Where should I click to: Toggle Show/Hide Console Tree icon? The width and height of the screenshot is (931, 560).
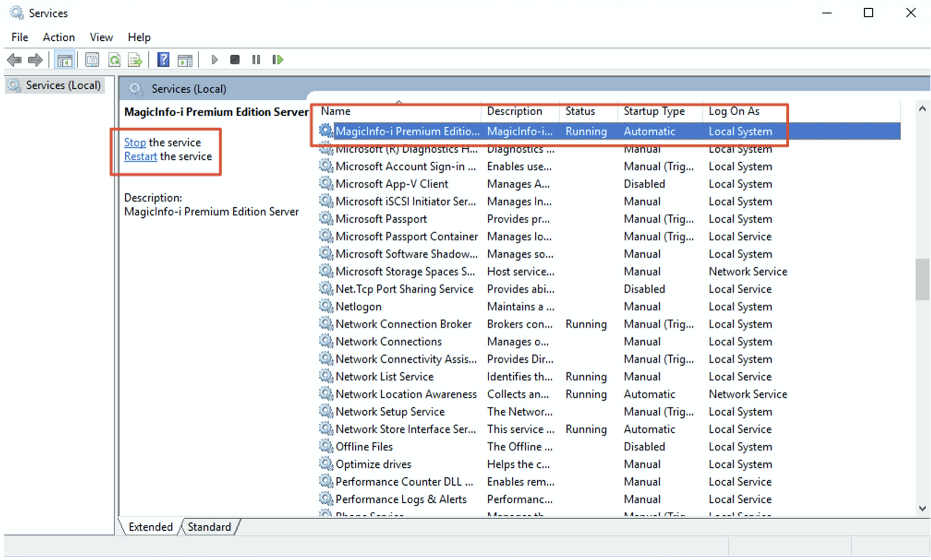click(x=65, y=60)
